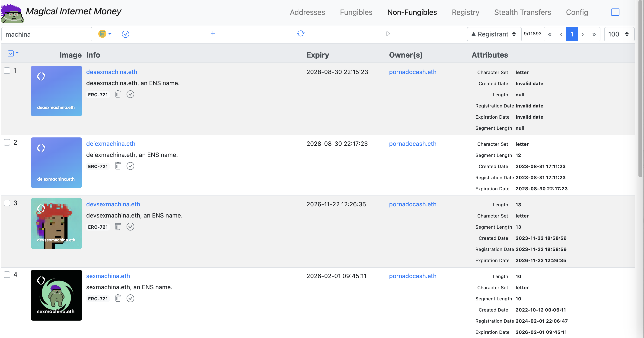Expand the yellow trash junk filter dropdown
This screenshot has height=338, width=644.
(109, 34)
